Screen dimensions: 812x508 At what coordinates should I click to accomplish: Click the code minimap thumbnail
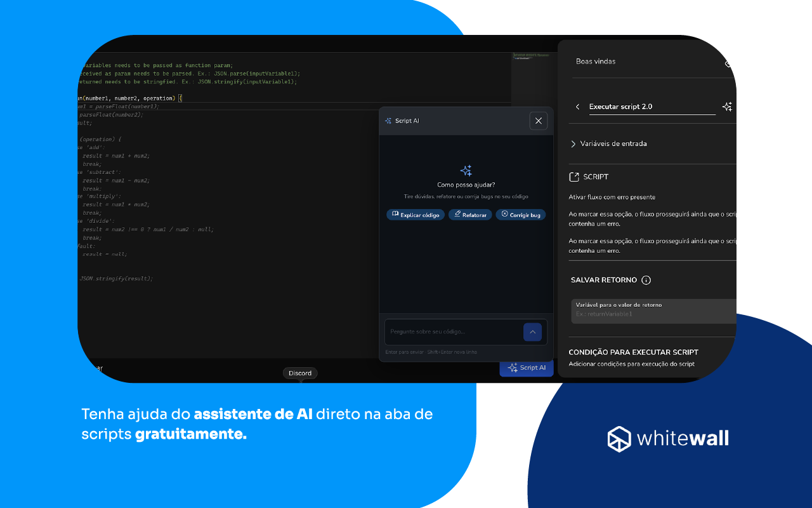click(x=530, y=56)
